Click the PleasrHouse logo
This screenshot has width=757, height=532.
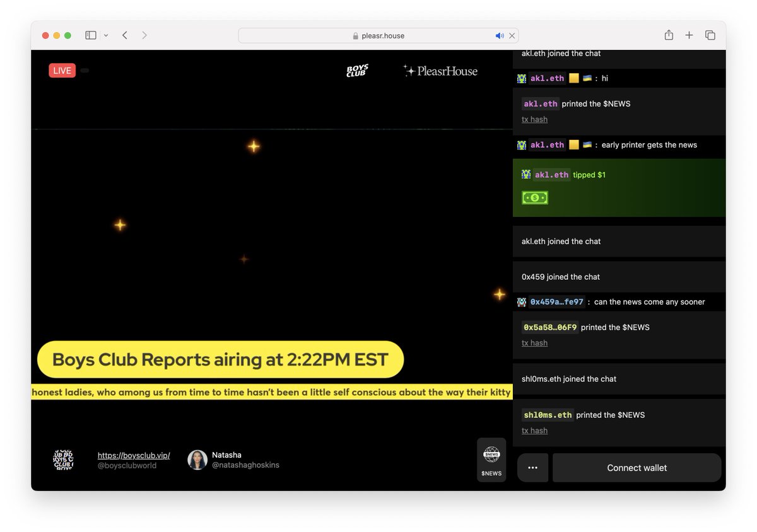click(x=440, y=71)
